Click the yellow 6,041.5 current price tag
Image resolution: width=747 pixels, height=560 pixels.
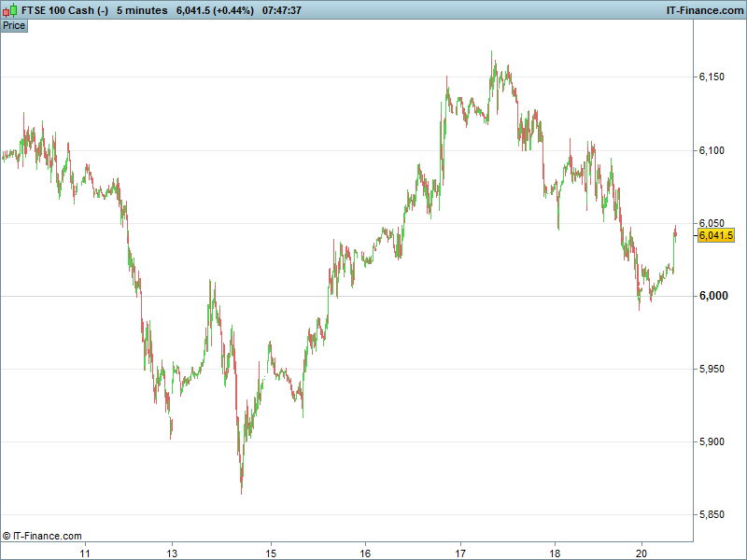(x=716, y=235)
